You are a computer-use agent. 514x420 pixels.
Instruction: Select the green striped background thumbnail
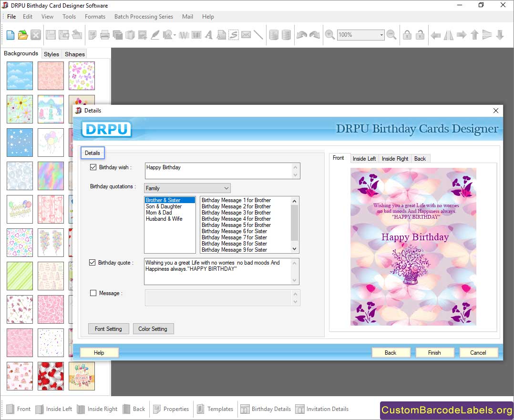[x=20, y=276]
